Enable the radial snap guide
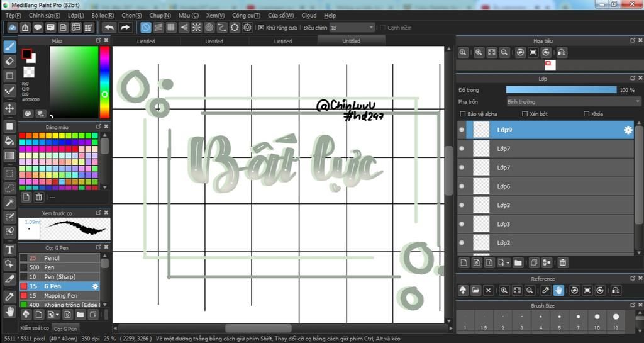Viewport: 644px width, 343px height. [197, 28]
